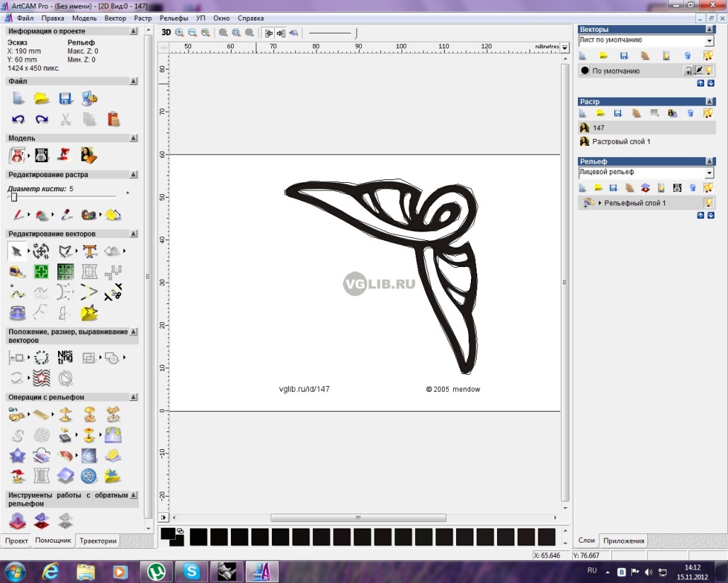Open the flood fill bucket tool
The image size is (728, 583).
click(x=41, y=215)
